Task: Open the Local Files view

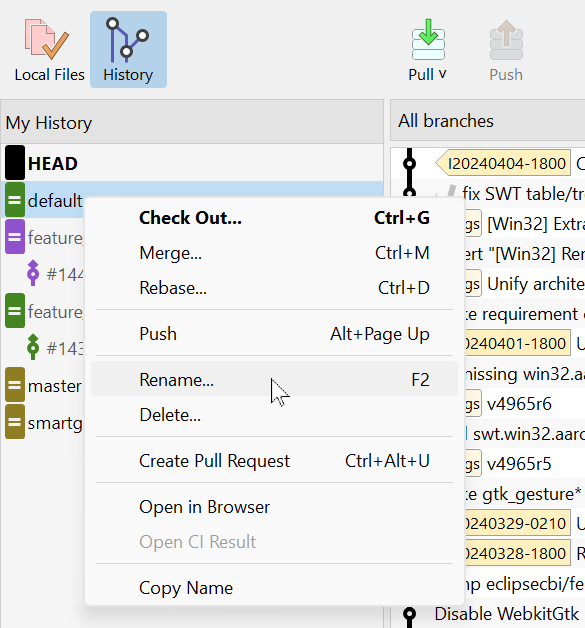Action: coord(49,50)
